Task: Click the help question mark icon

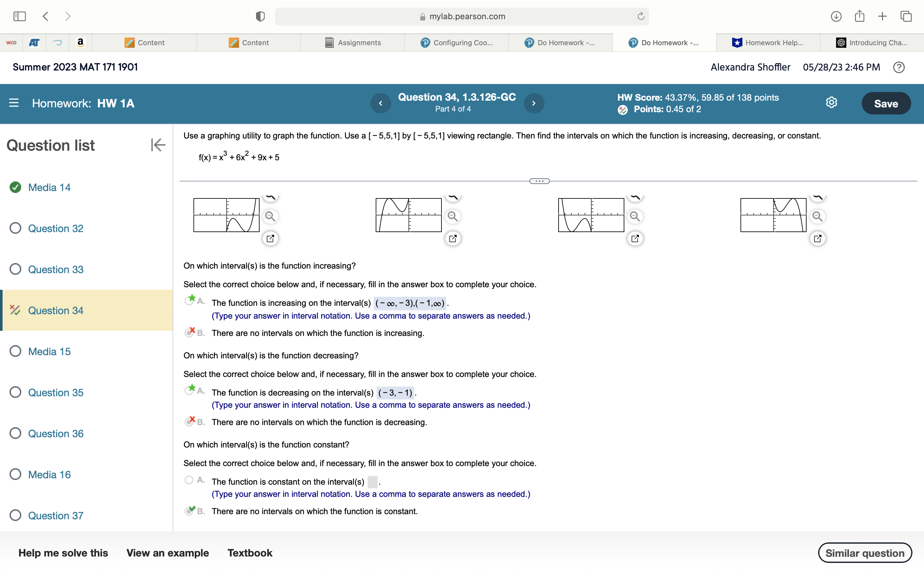Action: pos(899,67)
